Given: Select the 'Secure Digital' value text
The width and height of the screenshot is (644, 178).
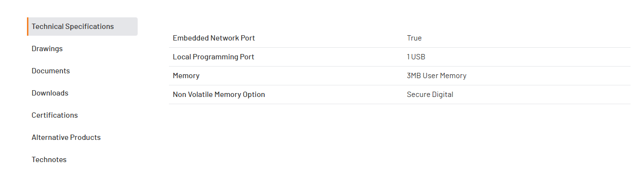Looking at the screenshot, I should tap(430, 95).
